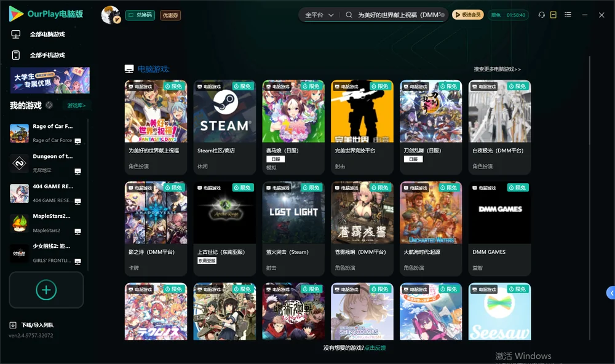Open the 全平台 platform dropdown
The height and width of the screenshot is (364, 615).
319,15
